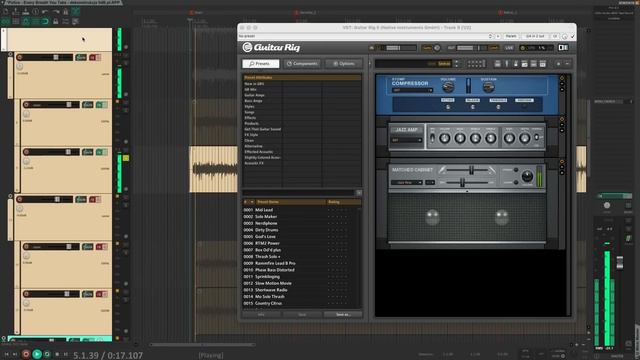Toggle Compressor module power
Screen dimensions: 640x360
[562, 78]
